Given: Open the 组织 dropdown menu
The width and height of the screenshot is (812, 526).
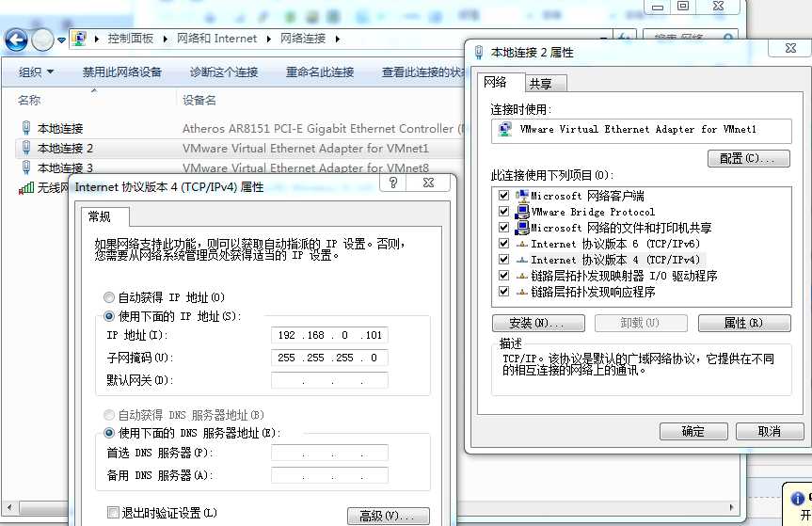Looking at the screenshot, I should coord(36,72).
